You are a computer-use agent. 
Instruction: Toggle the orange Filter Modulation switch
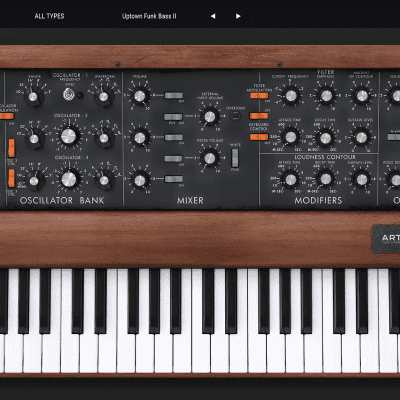click(259, 96)
